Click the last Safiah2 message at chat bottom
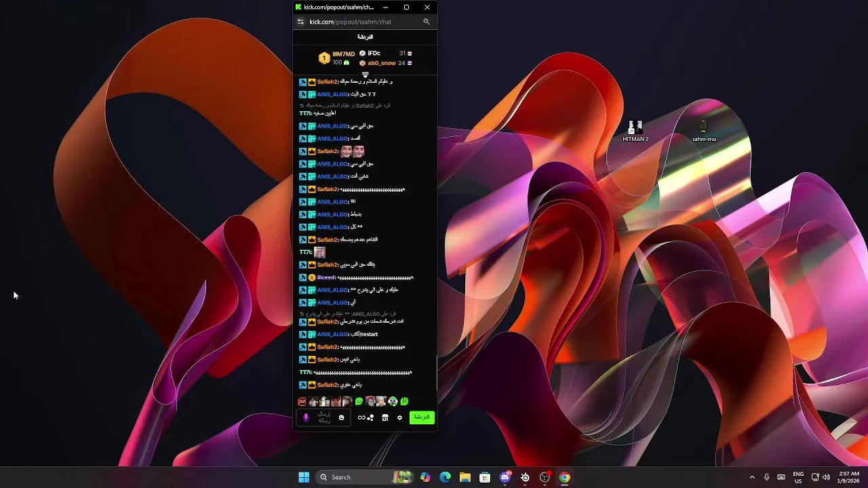 click(330, 385)
